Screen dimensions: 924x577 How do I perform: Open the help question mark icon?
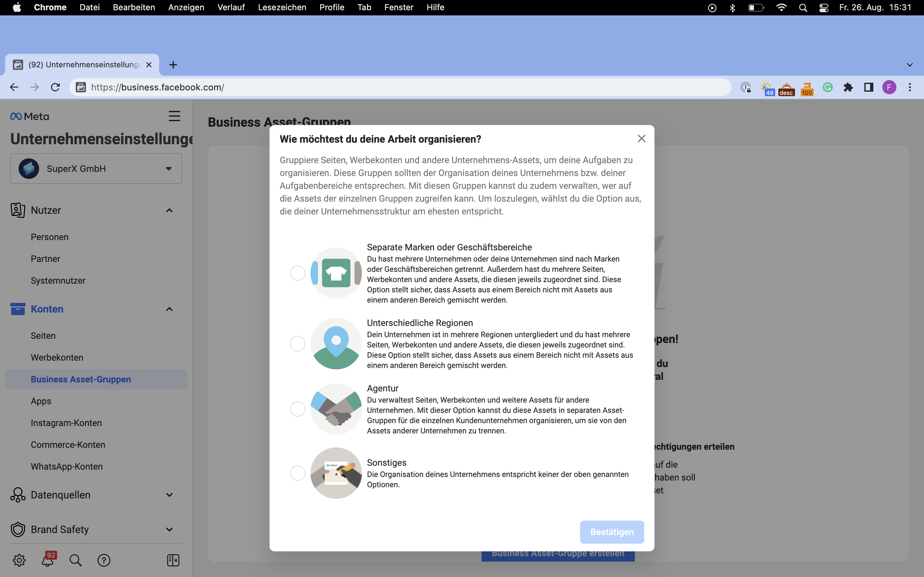104,560
